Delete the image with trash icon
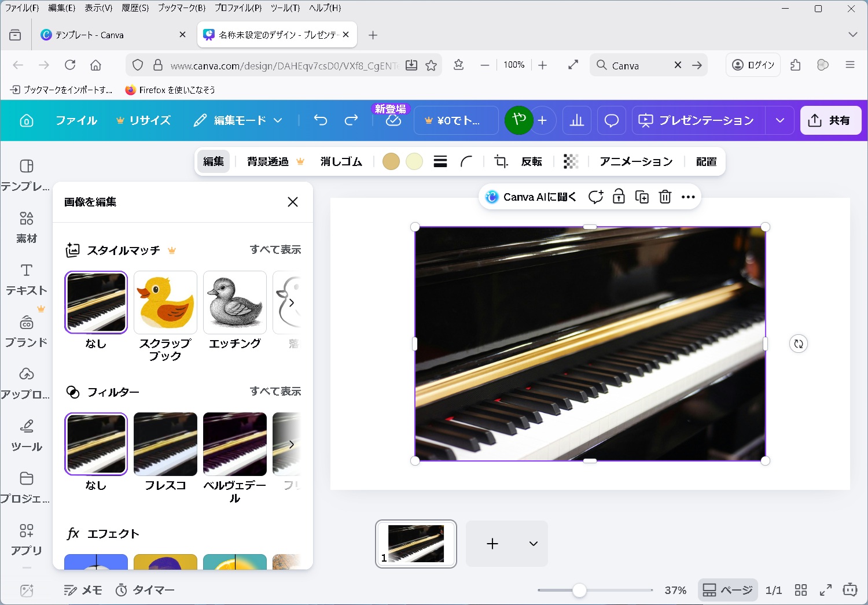The image size is (868, 605). [x=665, y=197]
